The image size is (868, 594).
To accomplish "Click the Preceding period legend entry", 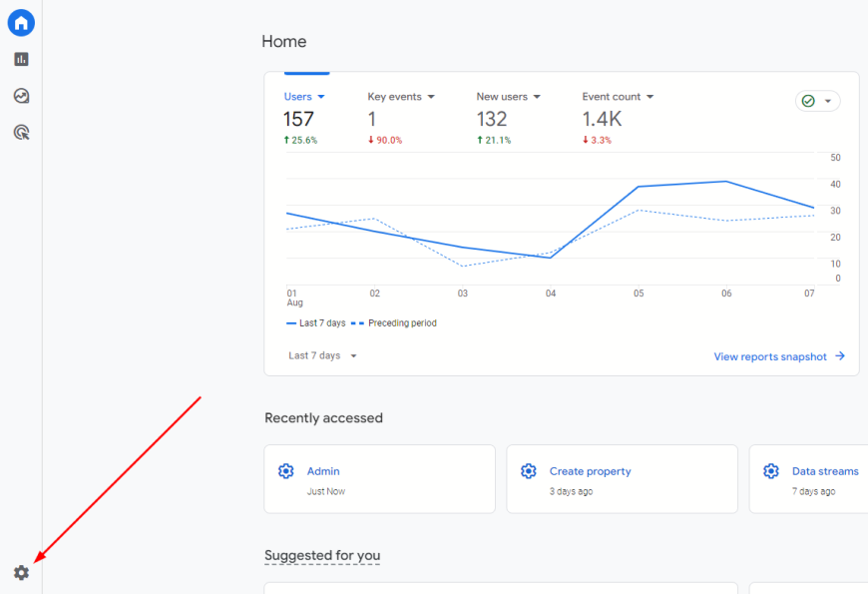I will (394, 323).
